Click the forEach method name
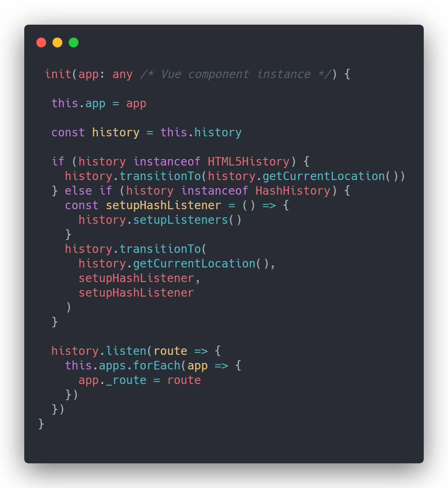Image resolution: width=448 pixels, height=488 pixels. click(x=156, y=366)
